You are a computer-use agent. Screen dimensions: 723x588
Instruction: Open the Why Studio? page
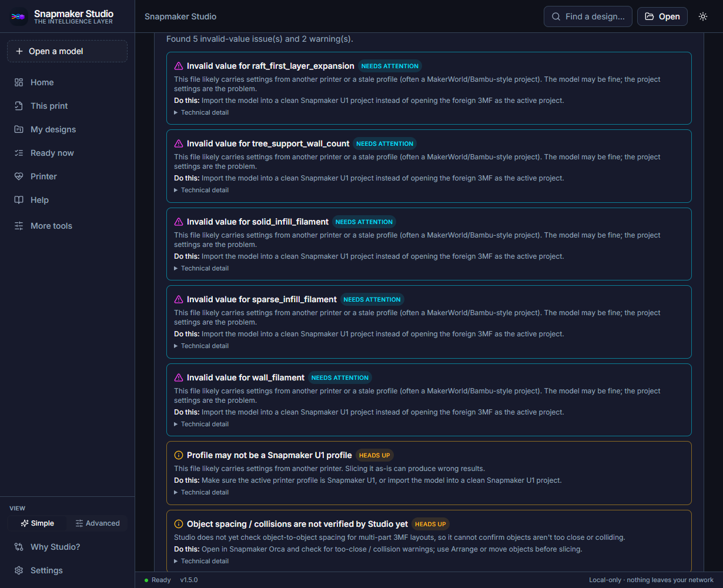(68, 547)
